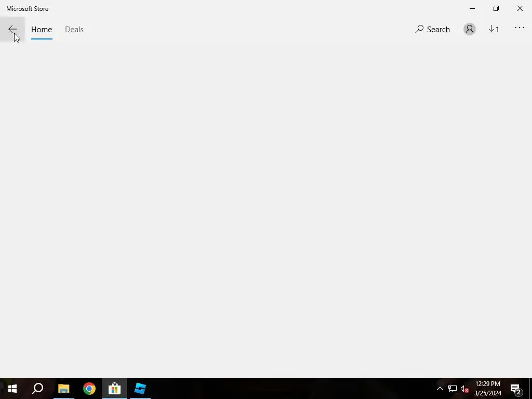View Downloads and updates indicator

pos(494,30)
